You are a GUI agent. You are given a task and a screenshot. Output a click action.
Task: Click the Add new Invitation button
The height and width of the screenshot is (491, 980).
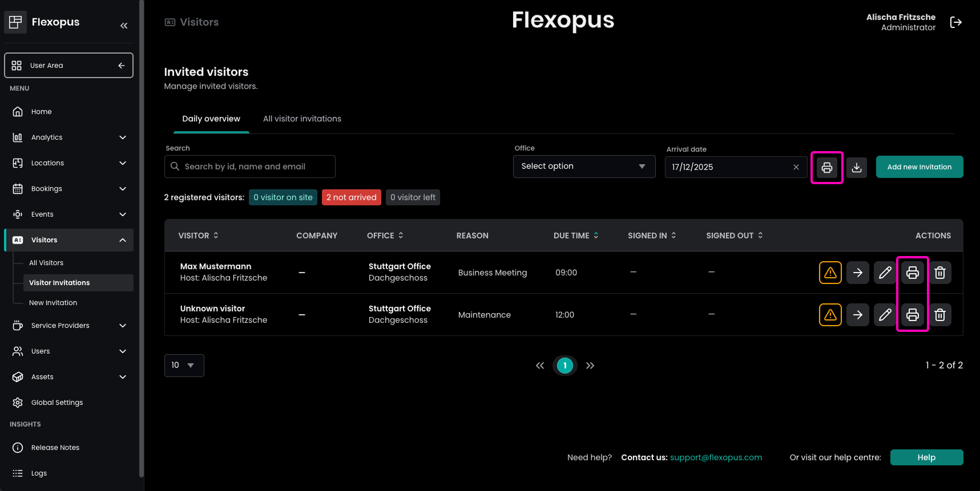919,167
